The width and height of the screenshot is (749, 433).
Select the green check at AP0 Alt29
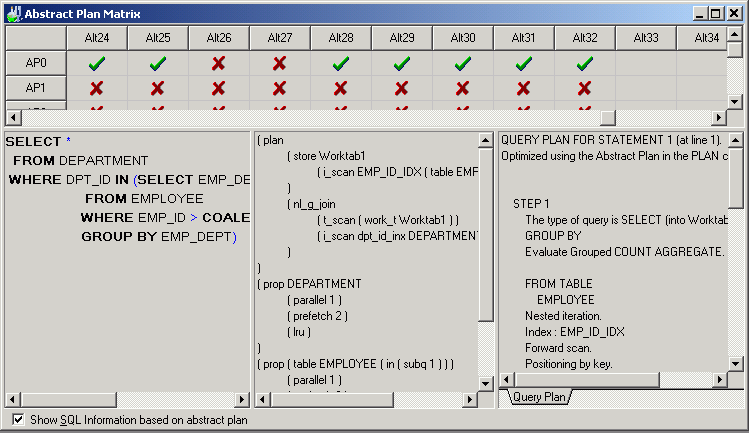click(402, 63)
